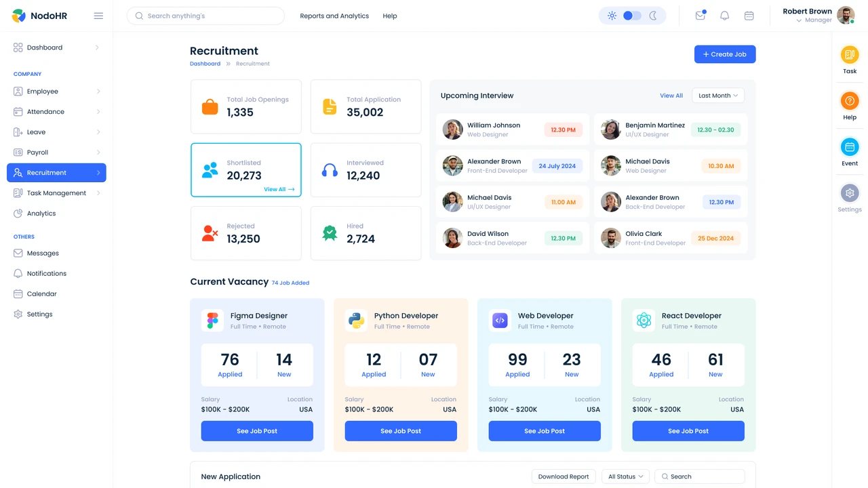Viewport: 868px width, 488px height.
Task: Open the Event shortcut icon
Action: tap(850, 147)
